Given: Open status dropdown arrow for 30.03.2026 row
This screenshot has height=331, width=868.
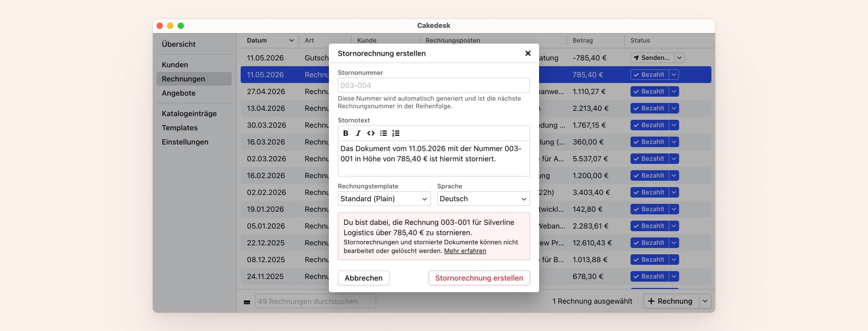Looking at the screenshot, I should pos(674,125).
